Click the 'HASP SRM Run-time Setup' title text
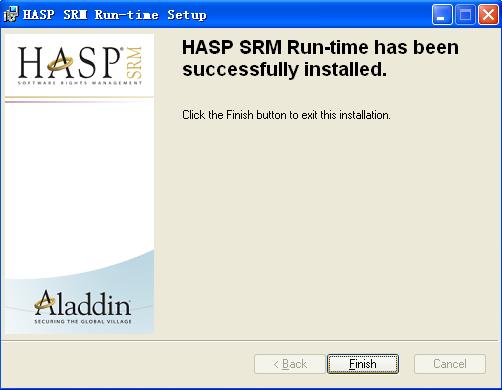 [115, 15]
